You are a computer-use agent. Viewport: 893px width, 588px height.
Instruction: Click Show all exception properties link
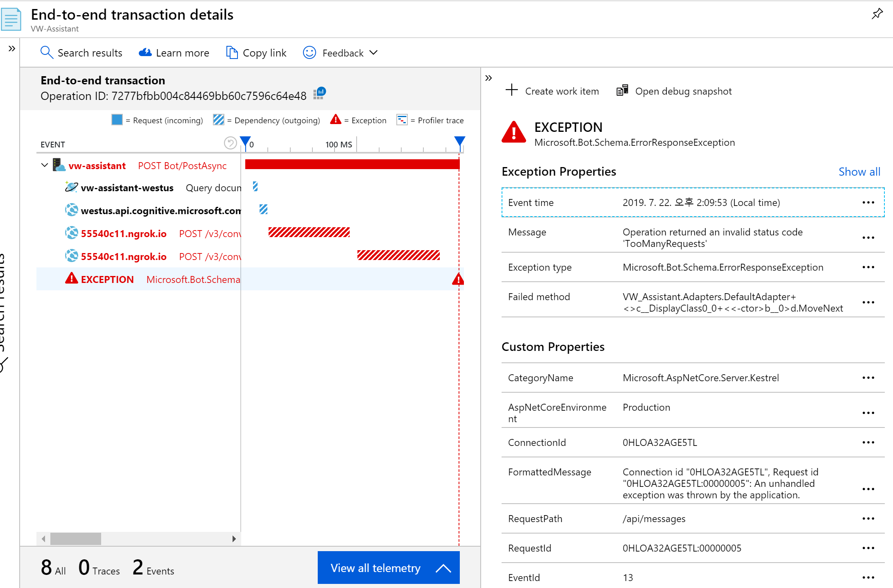[x=859, y=172]
